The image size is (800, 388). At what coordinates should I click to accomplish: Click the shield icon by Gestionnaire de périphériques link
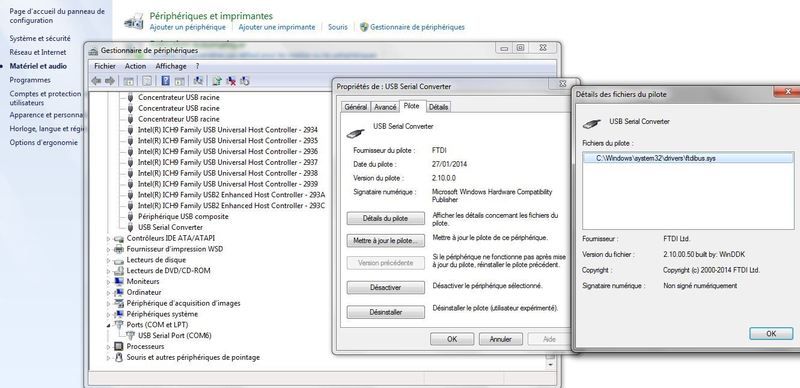point(364,27)
